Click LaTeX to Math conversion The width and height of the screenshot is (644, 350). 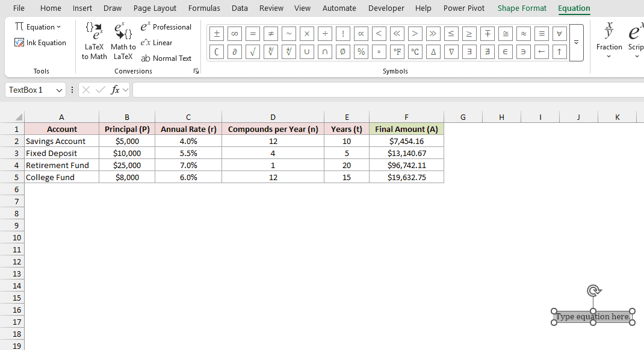(94, 42)
